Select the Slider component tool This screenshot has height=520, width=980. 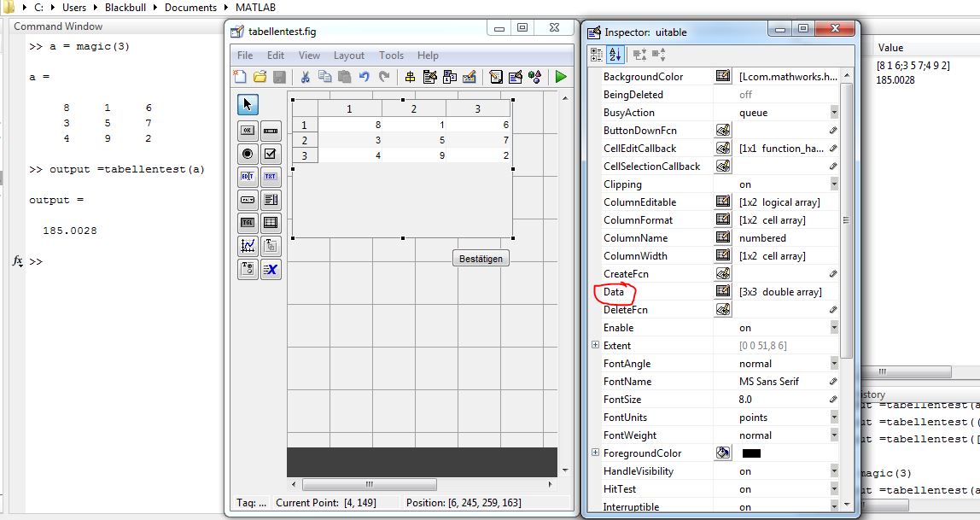point(271,131)
